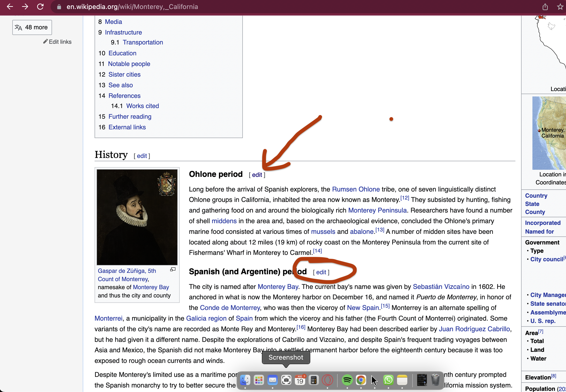The height and width of the screenshot is (392, 566).
Task: Enlarge the Gaspar de Zúñiga image thumbnail icon
Action: [173, 270]
